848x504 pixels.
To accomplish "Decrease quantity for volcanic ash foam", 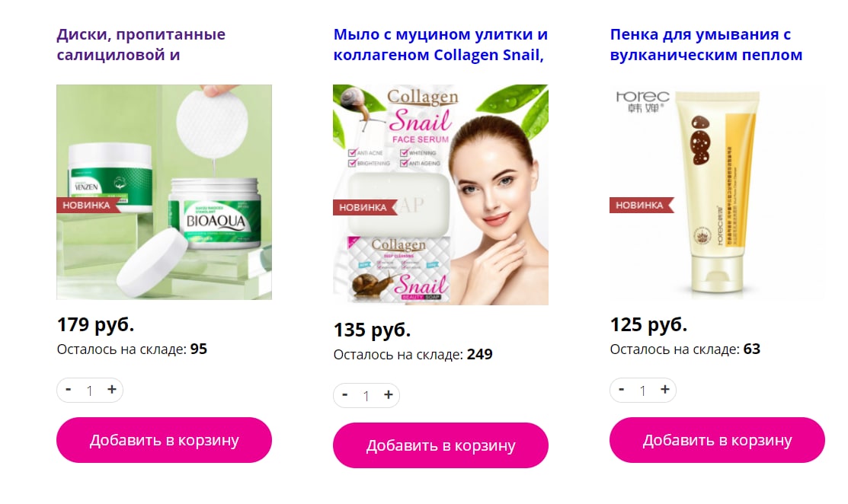I will click(622, 390).
